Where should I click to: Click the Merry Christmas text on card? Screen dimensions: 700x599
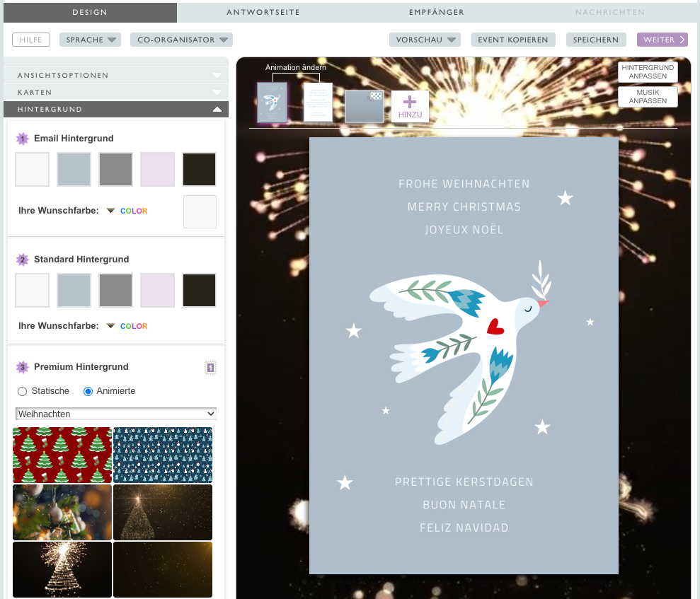coord(464,207)
